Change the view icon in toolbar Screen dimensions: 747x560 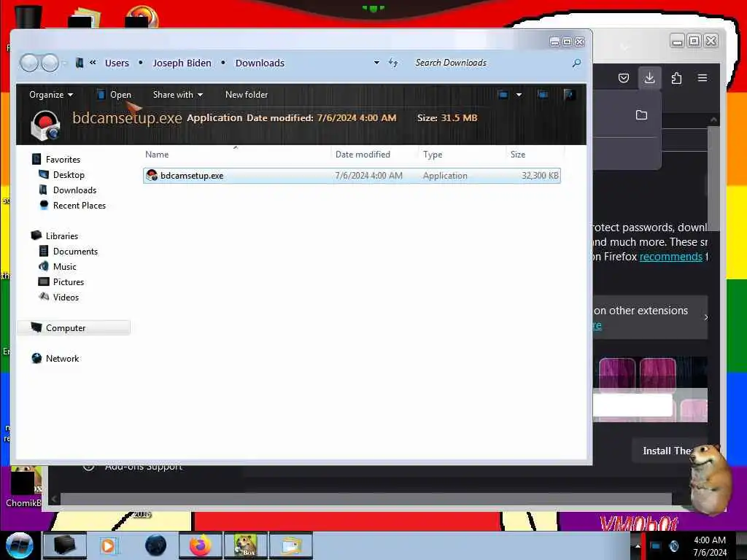(x=503, y=94)
